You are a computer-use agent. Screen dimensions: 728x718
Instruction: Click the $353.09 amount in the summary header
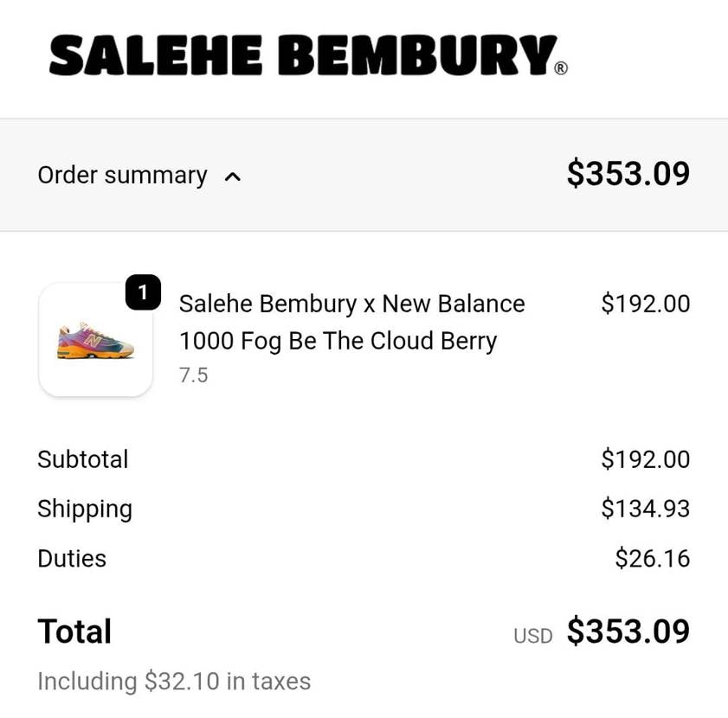click(628, 174)
